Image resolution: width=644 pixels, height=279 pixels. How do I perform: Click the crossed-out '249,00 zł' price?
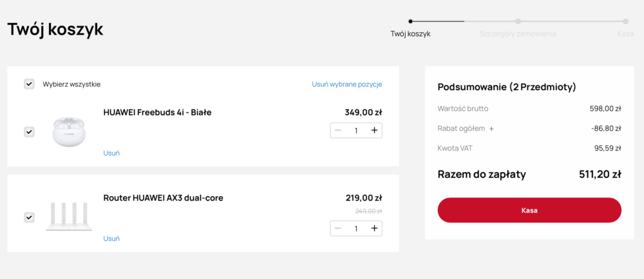pos(369,212)
